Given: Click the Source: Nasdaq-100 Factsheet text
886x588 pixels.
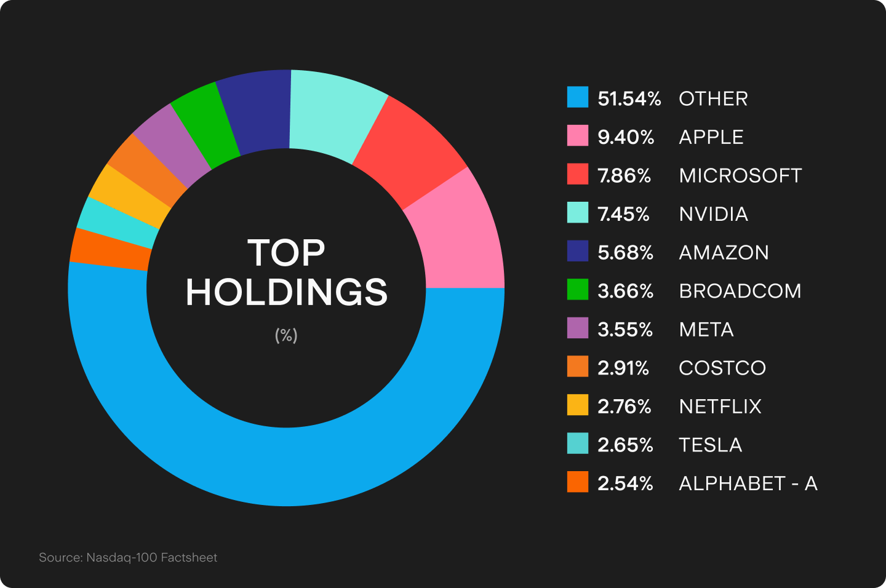Looking at the screenshot, I should (x=128, y=558).
